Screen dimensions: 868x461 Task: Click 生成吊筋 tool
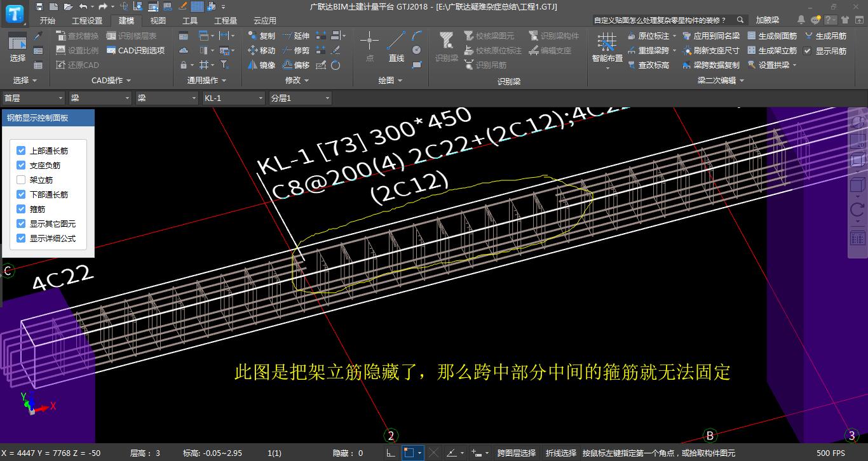tap(825, 36)
